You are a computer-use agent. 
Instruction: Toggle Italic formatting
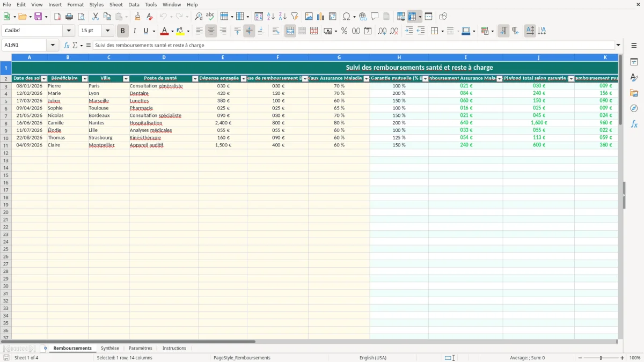pyautogui.click(x=135, y=31)
